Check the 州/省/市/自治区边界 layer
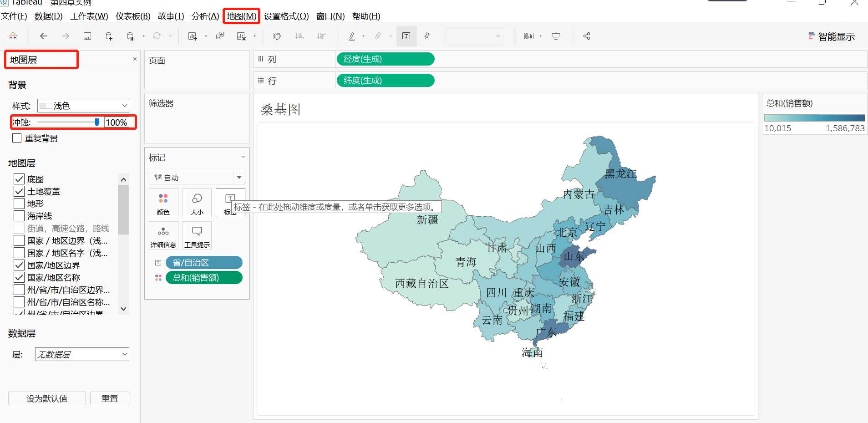 (19, 290)
